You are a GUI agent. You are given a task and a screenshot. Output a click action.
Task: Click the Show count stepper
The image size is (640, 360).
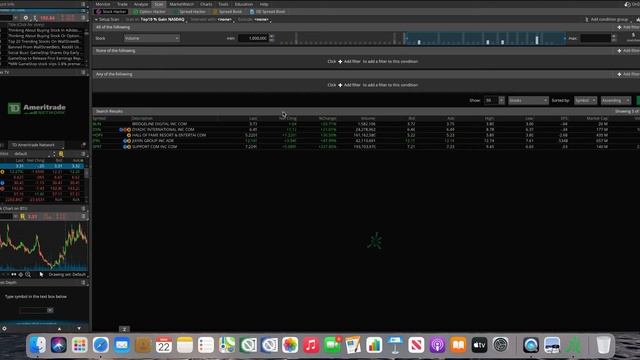point(502,100)
